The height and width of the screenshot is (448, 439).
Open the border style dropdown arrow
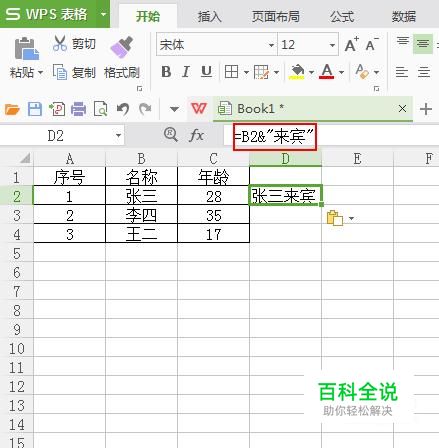click(x=246, y=72)
